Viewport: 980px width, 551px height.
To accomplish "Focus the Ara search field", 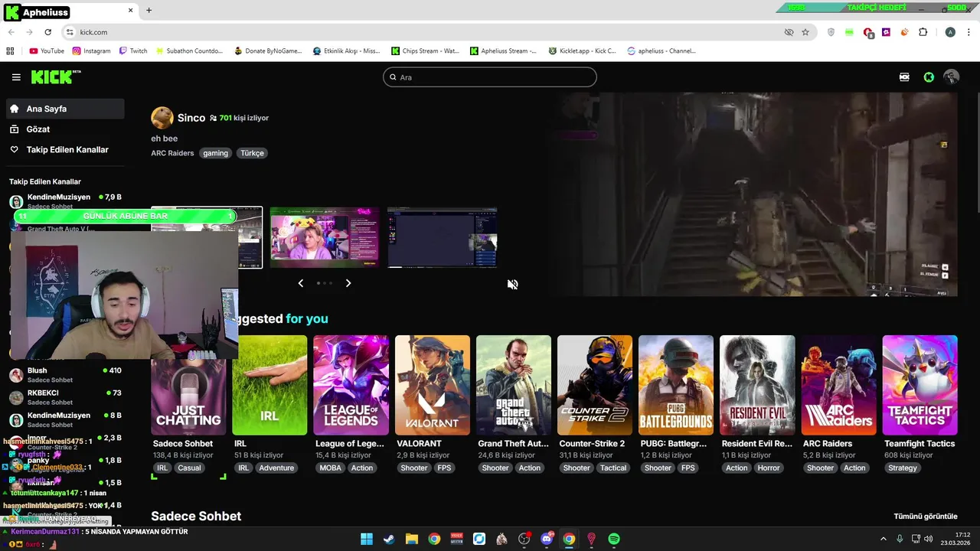I will [490, 77].
